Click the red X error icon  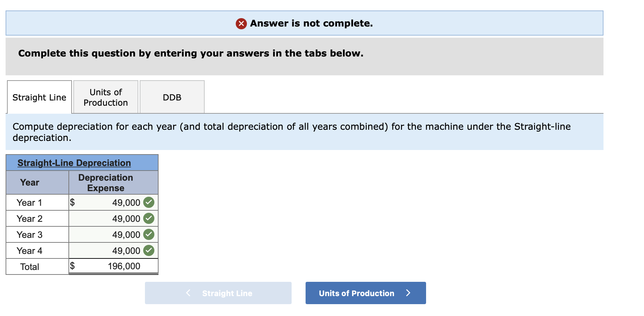click(241, 23)
